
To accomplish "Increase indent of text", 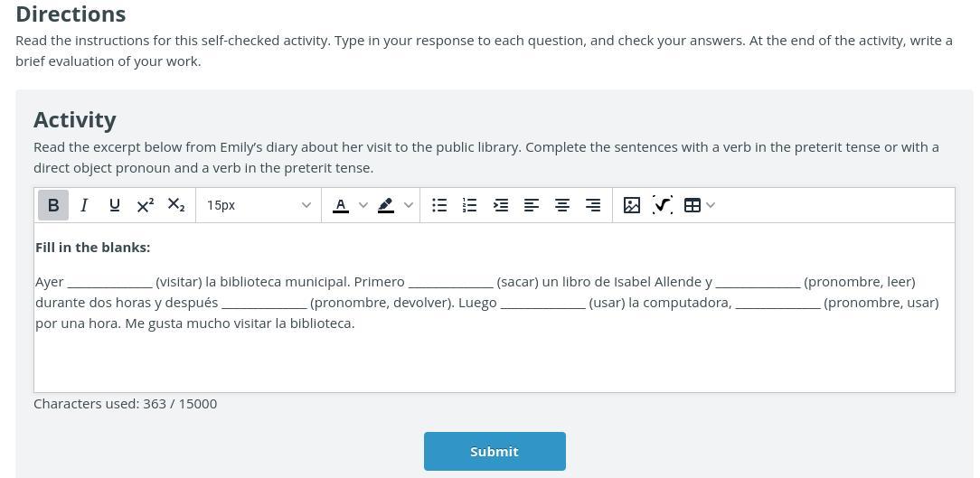I will (500, 205).
